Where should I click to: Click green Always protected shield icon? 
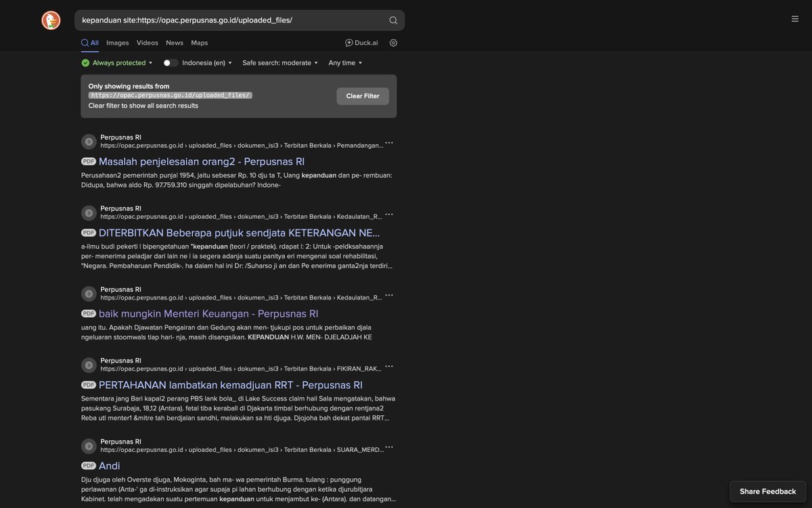pyautogui.click(x=85, y=63)
